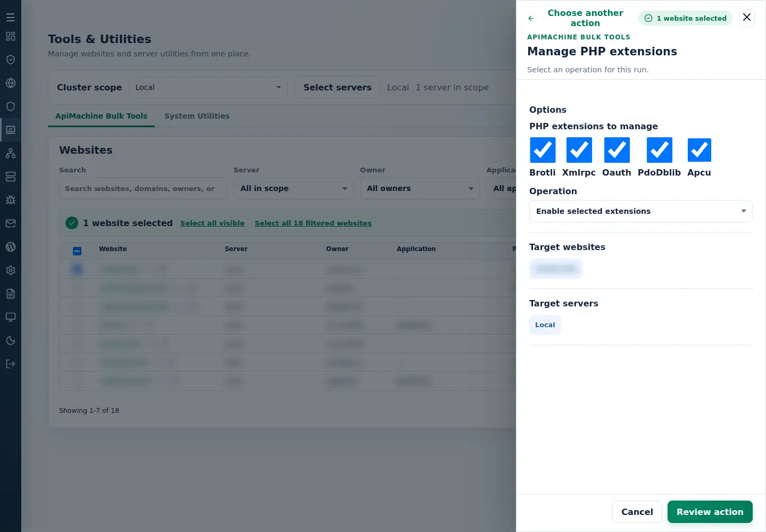Click Select all visible link
The width and height of the screenshot is (766, 532).
(212, 223)
